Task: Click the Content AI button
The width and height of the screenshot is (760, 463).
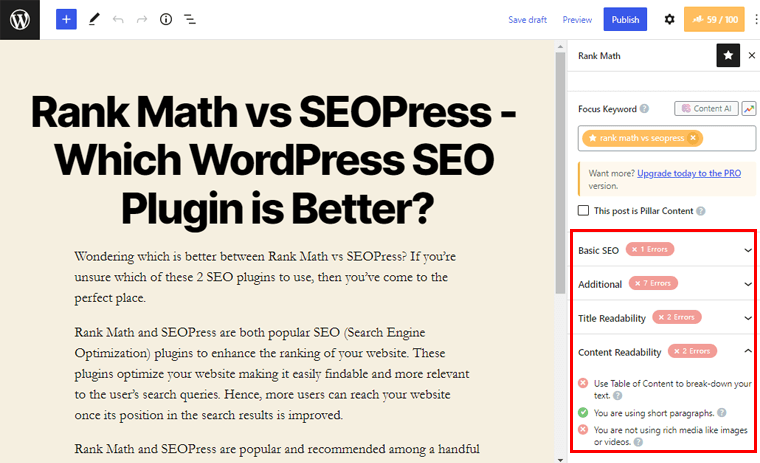Action: [706, 109]
